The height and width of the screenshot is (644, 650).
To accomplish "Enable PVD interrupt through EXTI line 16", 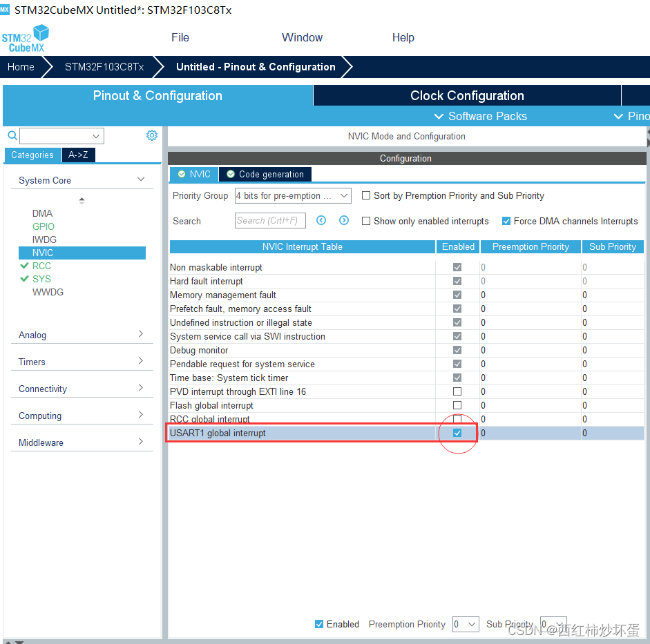I will (x=457, y=391).
